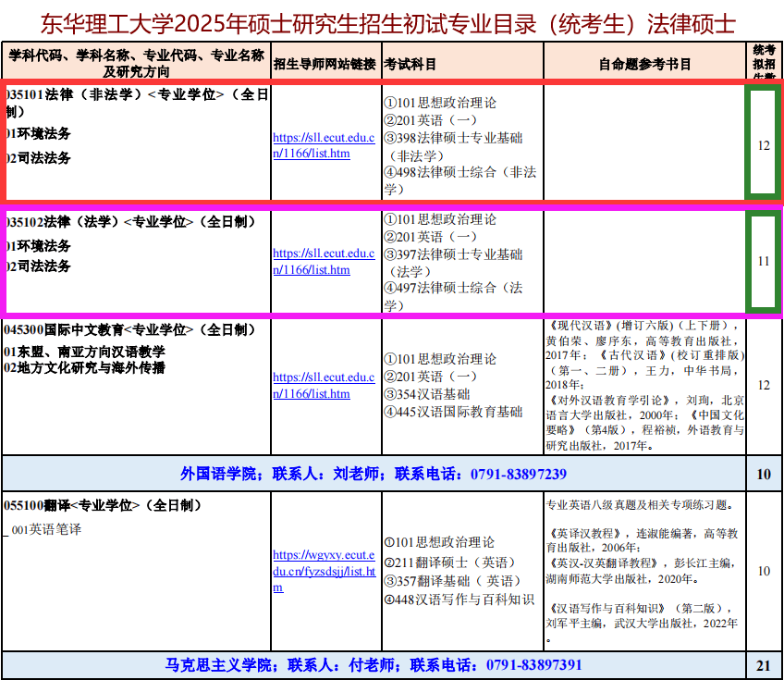This screenshot has width=784, height=680.
Task: Click exam subject ④448汉语写作与百科知识
Action: [459, 600]
